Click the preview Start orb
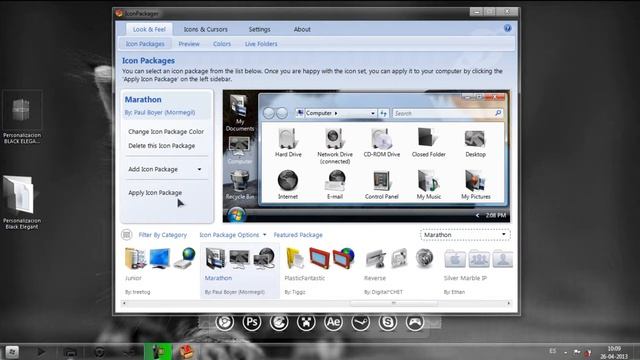Screen dimensions: 640x360 tap(236, 215)
